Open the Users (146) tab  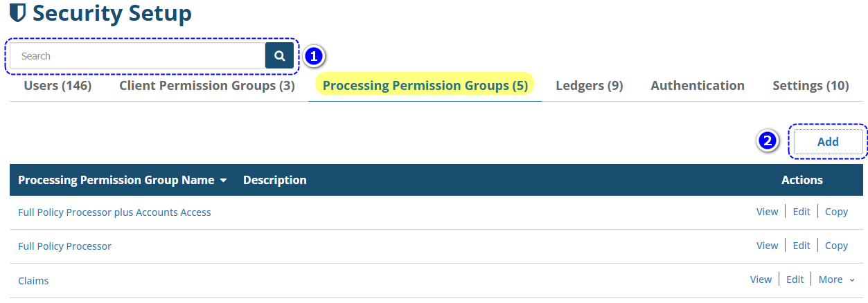coord(57,86)
